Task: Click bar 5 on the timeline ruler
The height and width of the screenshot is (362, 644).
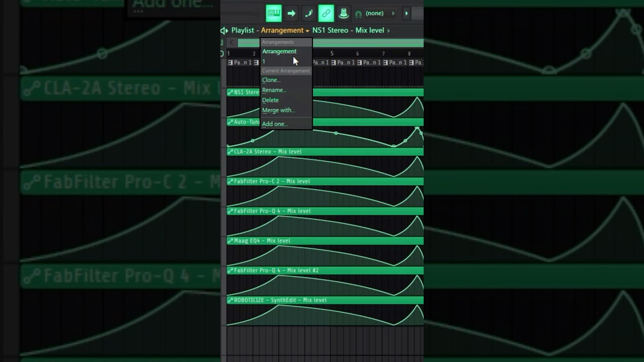Action: coord(332,54)
